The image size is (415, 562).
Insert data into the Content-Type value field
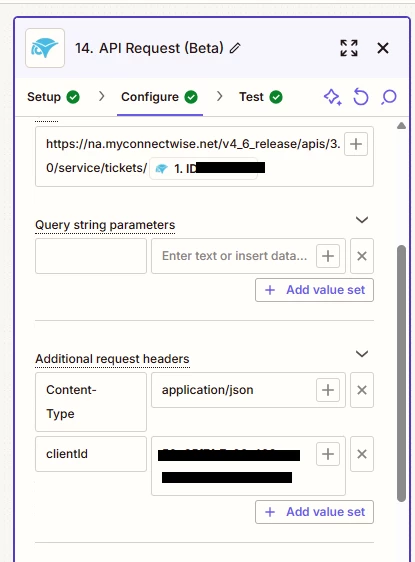tap(328, 390)
